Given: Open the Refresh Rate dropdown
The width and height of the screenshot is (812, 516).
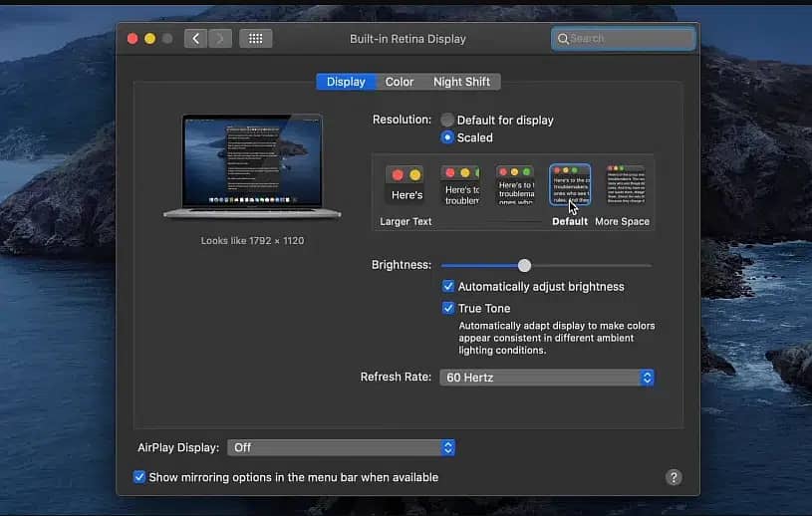Looking at the screenshot, I should [x=546, y=378].
